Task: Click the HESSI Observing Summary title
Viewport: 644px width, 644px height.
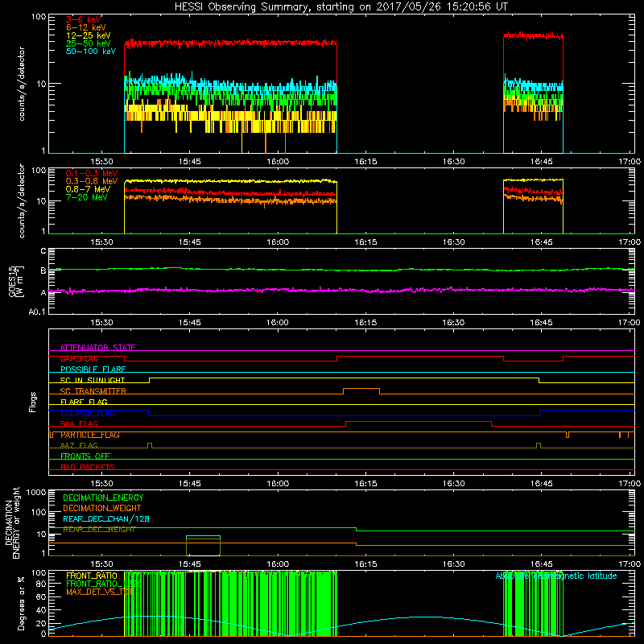Action: click(341, 6)
